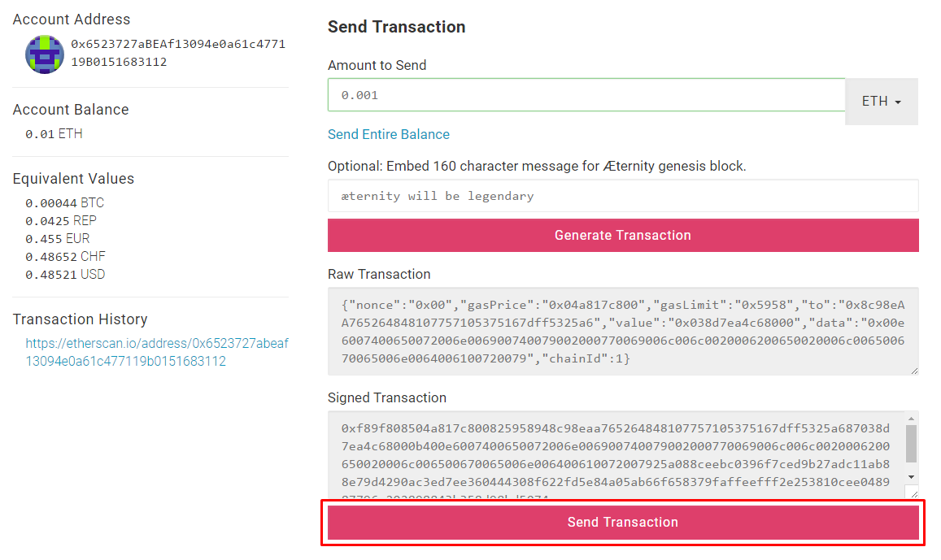Image resolution: width=941 pixels, height=560 pixels.
Task: Focus the Æternity genesis message field
Action: click(622, 196)
